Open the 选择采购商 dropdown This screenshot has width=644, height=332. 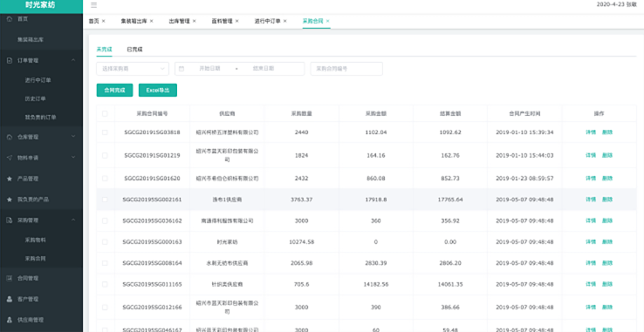133,69
